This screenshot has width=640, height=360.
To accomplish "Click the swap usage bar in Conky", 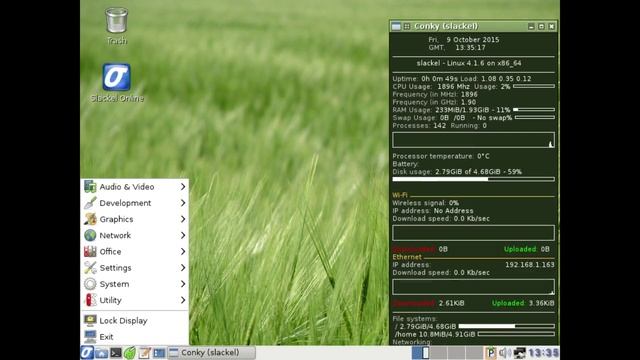I will tap(535, 118).
